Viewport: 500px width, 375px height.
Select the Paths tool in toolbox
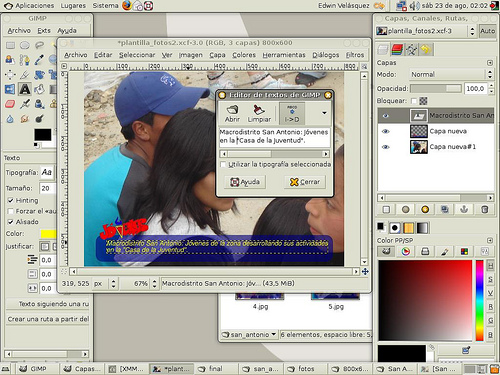pos(25,60)
